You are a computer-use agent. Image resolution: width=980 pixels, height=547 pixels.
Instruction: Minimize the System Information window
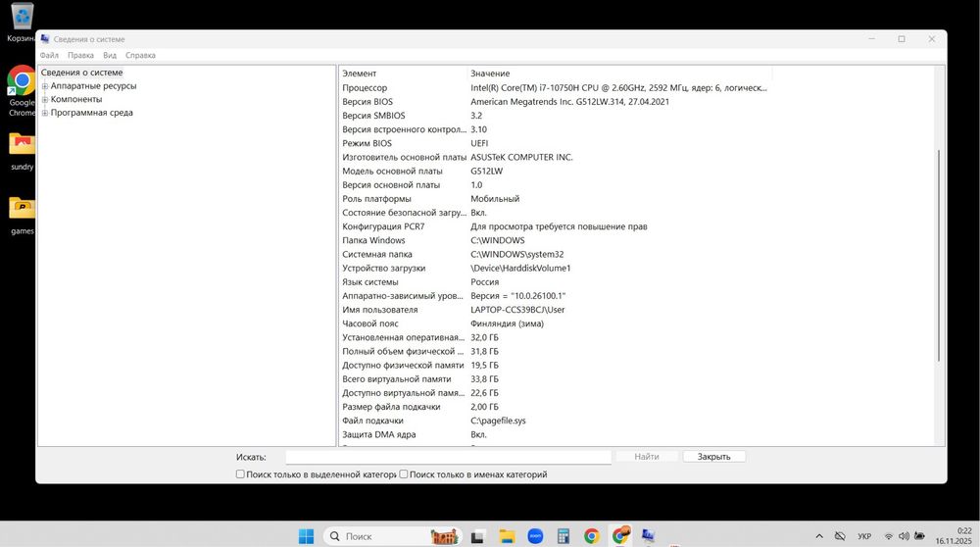[871, 39]
